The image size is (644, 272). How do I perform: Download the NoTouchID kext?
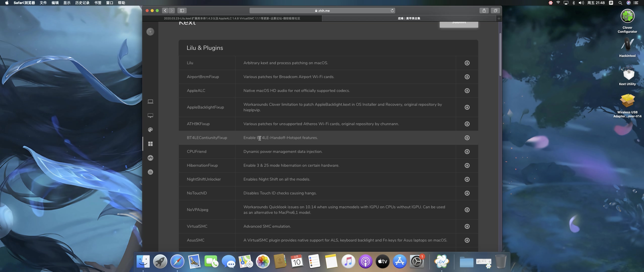point(467,193)
